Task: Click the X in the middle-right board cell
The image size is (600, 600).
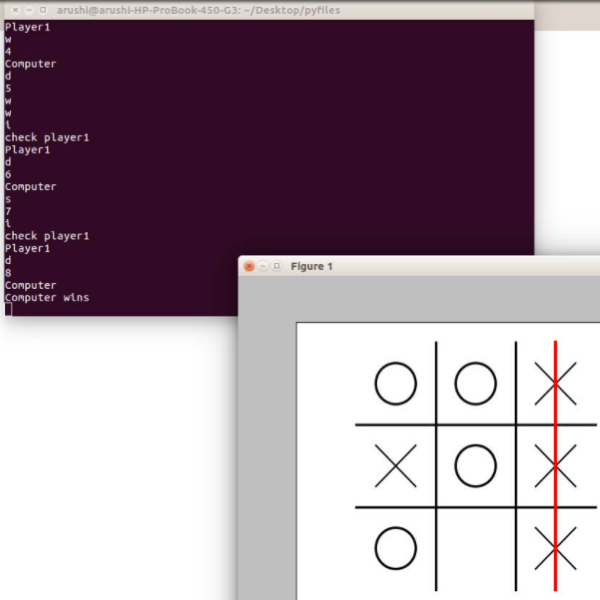Action: pyautogui.click(x=556, y=466)
